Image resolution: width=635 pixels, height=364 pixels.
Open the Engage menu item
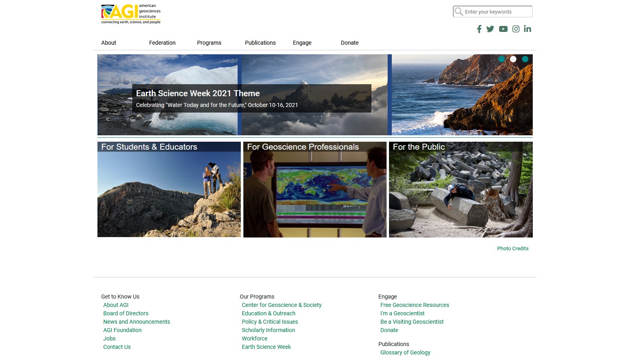[x=302, y=43]
